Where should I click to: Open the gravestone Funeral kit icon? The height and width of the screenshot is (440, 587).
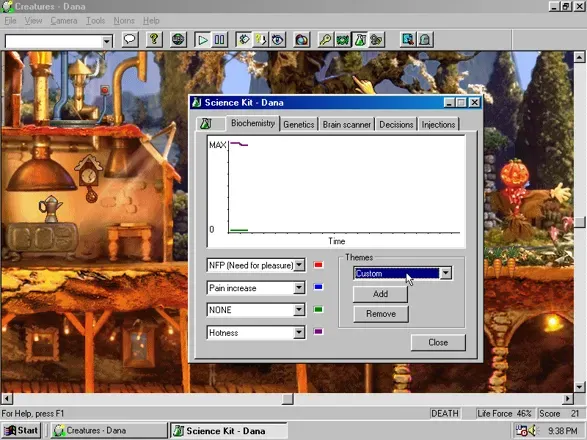click(x=425, y=39)
